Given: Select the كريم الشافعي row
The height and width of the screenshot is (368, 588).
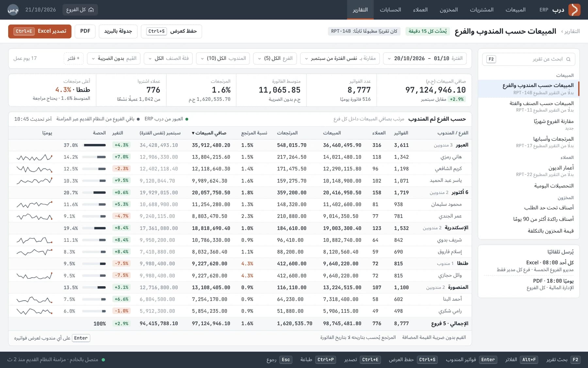Looking at the screenshot, I should click(x=240, y=169).
